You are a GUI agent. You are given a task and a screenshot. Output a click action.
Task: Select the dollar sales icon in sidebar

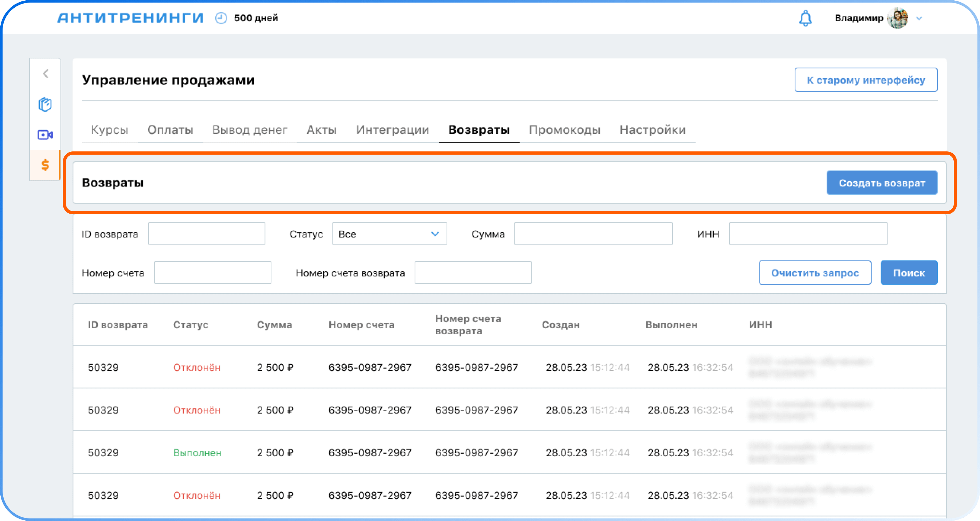[45, 165]
